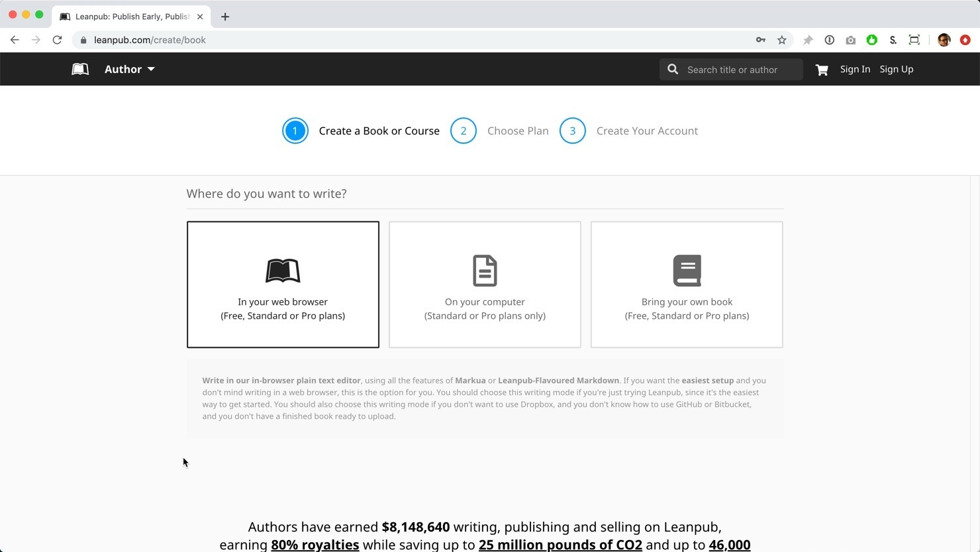Expand the Author dropdown menu

(x=130, y=70)
